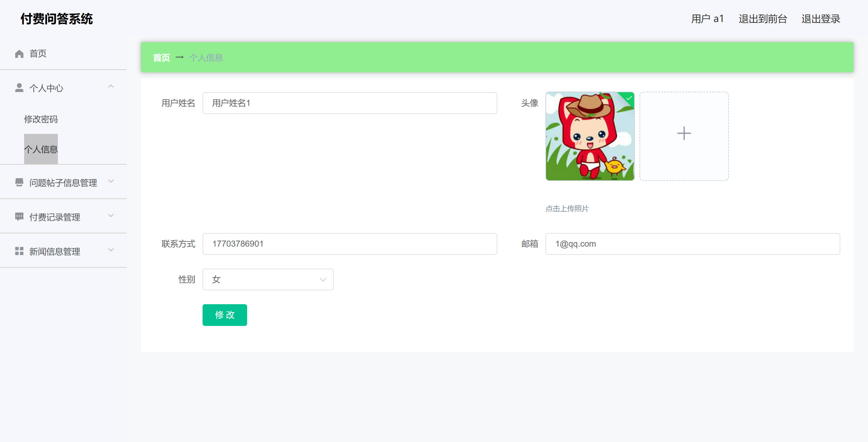Select 个人信息 sidebar item
This screenshot has height=442, width=868.
(41, 149)
